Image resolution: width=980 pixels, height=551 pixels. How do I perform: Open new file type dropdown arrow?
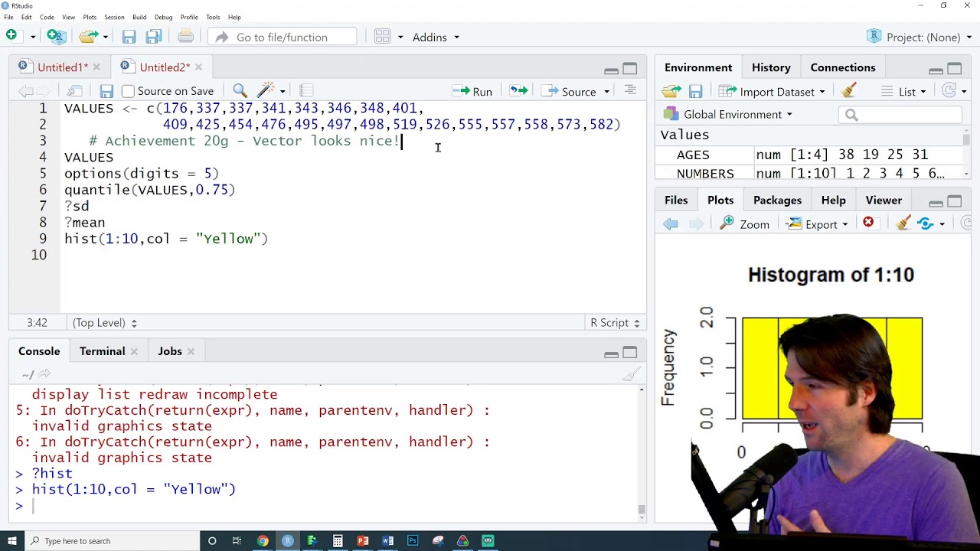[x=32, y=37]
